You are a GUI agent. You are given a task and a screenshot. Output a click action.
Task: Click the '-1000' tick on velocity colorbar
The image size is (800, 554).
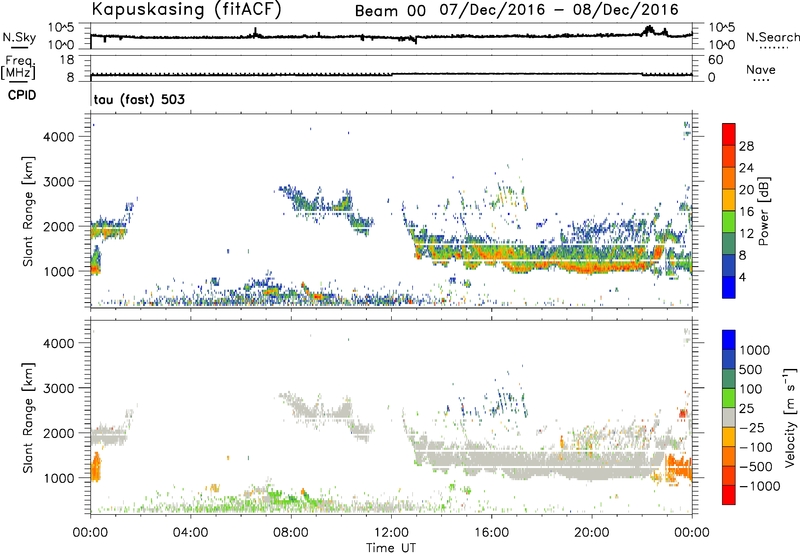point(760,486)
